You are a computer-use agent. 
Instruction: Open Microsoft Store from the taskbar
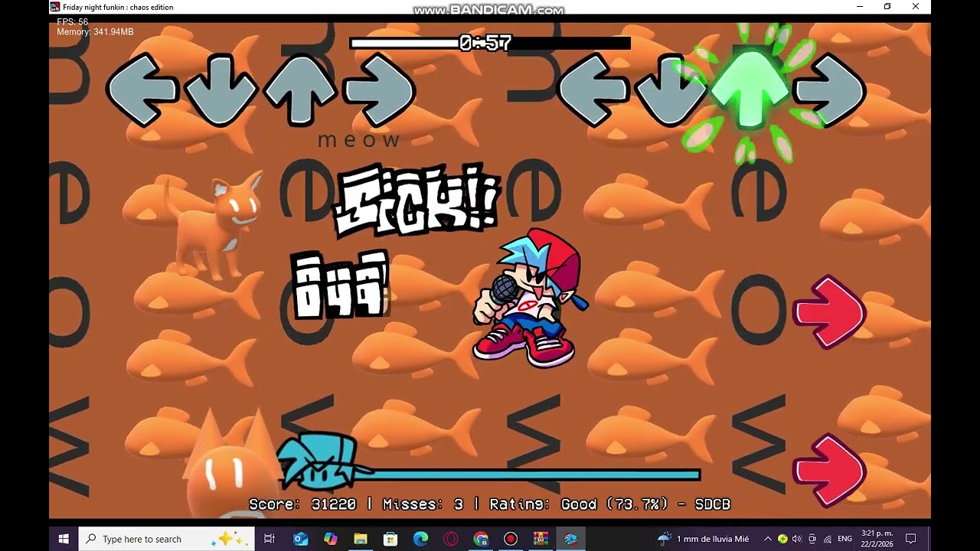coord(390,539)
